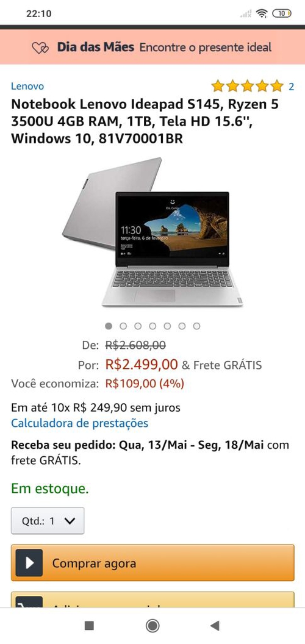Tap the five-star rating icons
The width and height of the screenshot is (305, 644).
pos(248,86)
